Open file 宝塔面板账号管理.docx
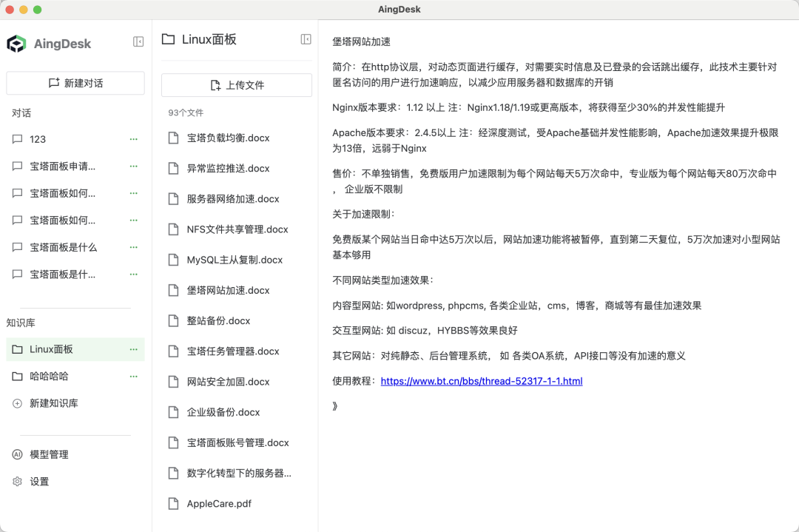The image size is (799, 532). [x=237, y=442]
